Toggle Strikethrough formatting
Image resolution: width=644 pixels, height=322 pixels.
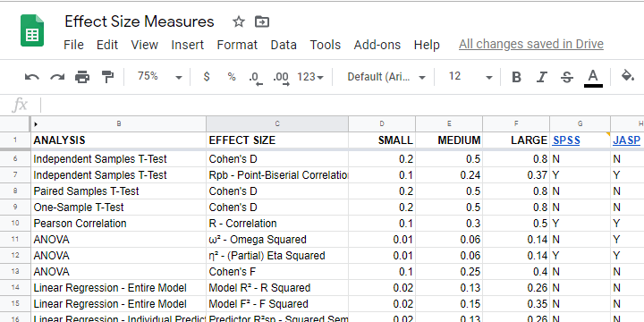coord(567,77)
